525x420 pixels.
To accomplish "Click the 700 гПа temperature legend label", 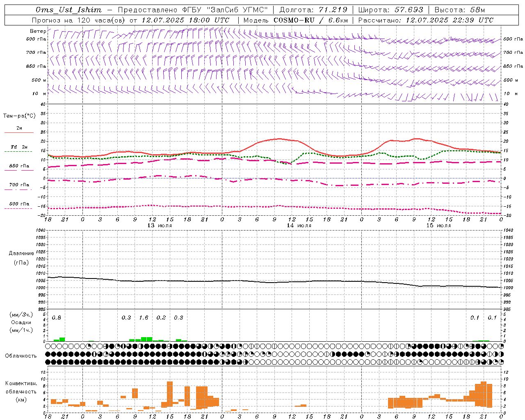I will (x=19, y=185).
